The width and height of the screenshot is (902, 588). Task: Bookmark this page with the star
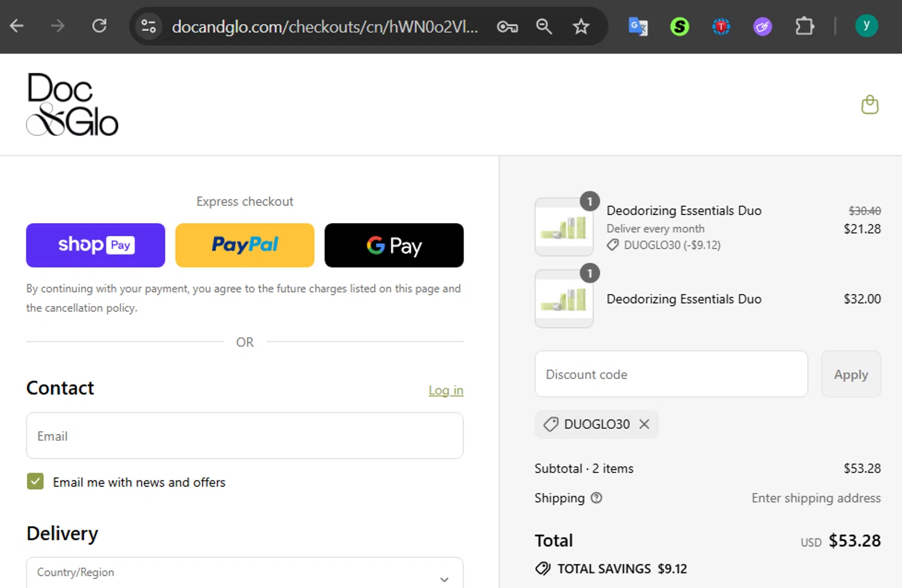coord(581,26)
